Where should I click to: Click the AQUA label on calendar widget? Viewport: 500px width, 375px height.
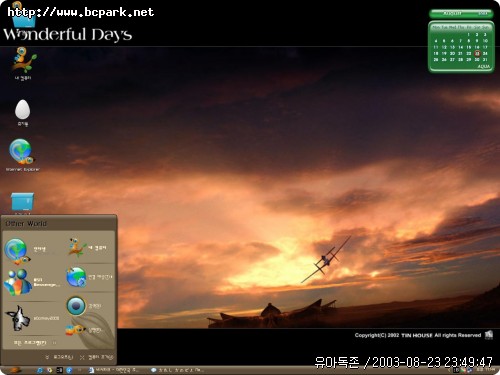point(484,66)
